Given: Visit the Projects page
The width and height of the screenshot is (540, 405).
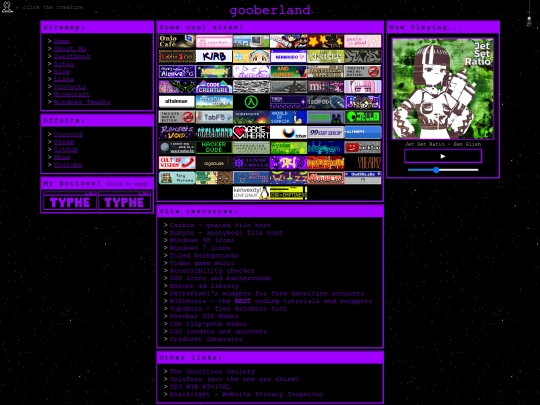Looking at the screenshot, I should [70, 87].
